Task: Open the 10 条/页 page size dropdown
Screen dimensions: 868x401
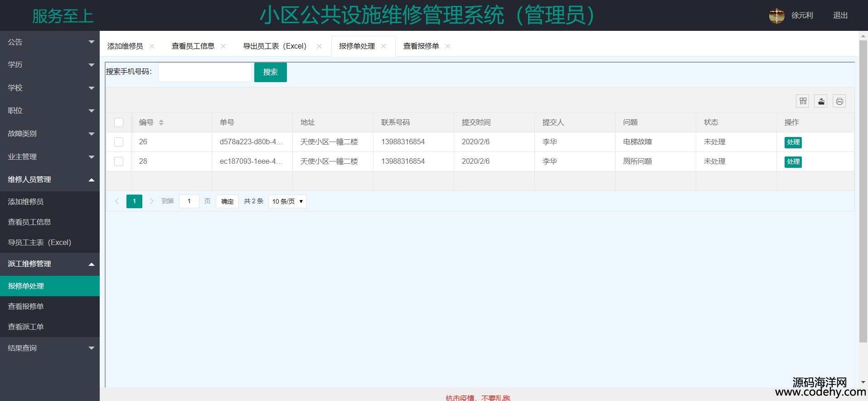Action: [x=287, y=201]
